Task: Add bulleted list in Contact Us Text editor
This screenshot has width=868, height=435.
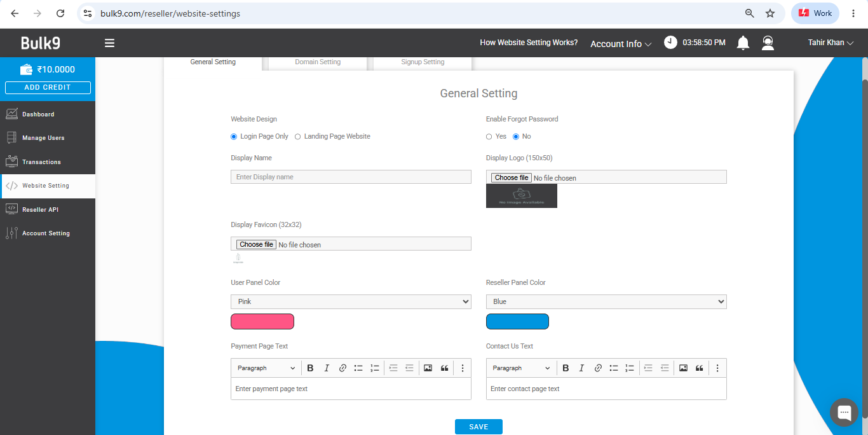Action: tap(614, 368)
